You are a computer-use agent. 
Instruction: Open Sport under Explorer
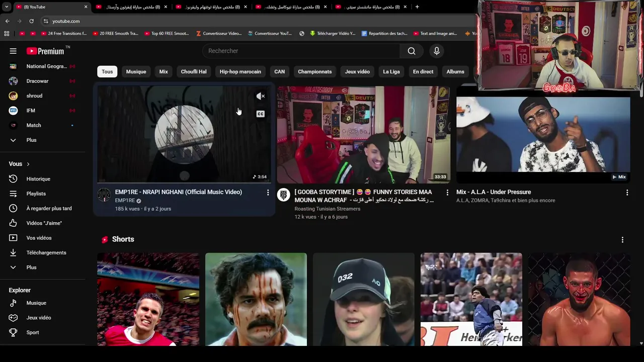click(x=42, y=332)
